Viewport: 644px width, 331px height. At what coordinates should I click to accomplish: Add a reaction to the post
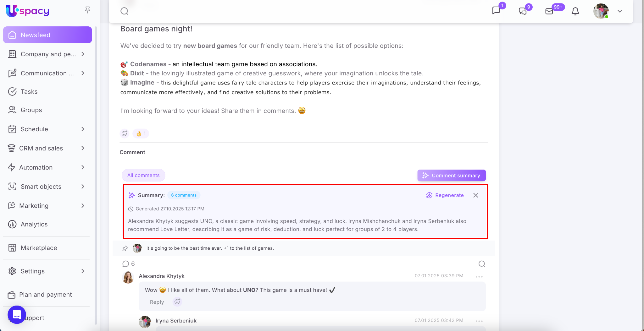(x=125, y=133)
